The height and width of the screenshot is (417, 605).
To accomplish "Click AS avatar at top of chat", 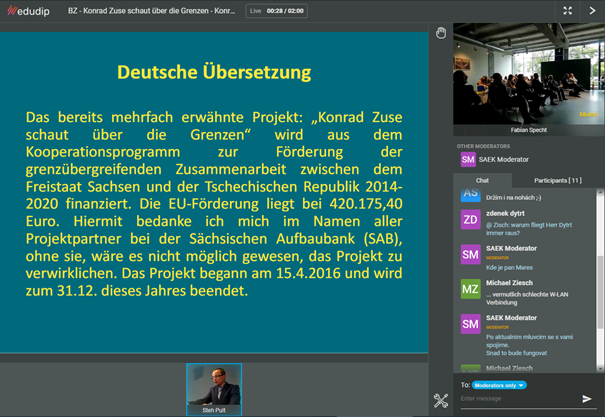I will 470,195.
